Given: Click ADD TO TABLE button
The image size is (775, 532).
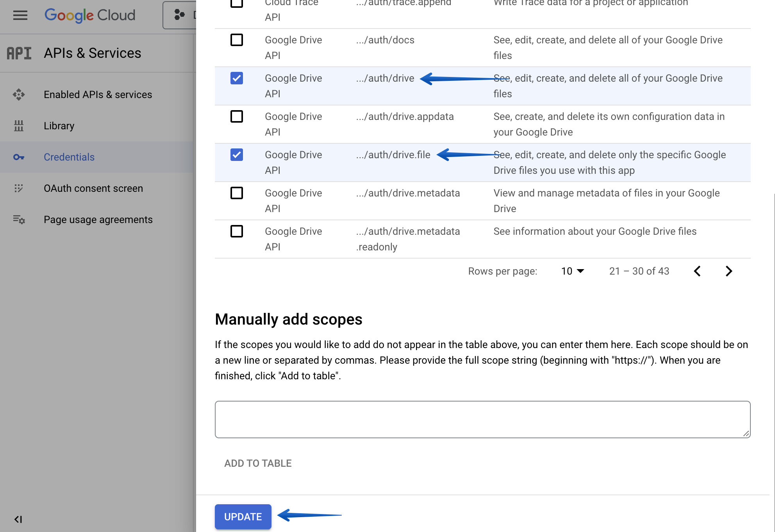Looking at the screenshot, I should (x=258, y=463).
